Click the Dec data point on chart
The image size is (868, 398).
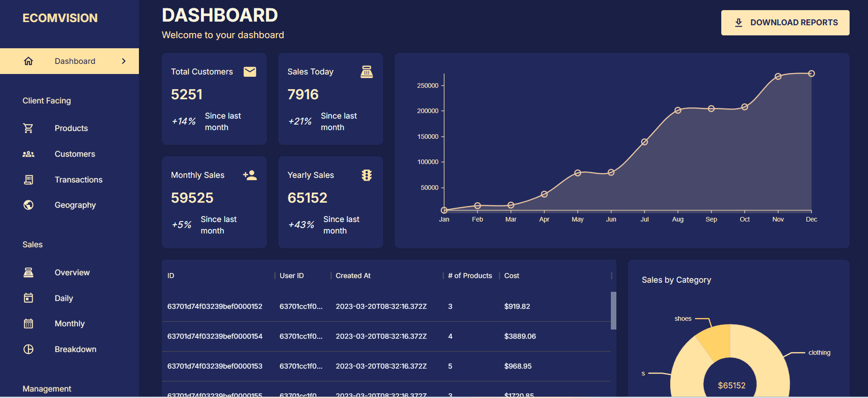(811, 74)
